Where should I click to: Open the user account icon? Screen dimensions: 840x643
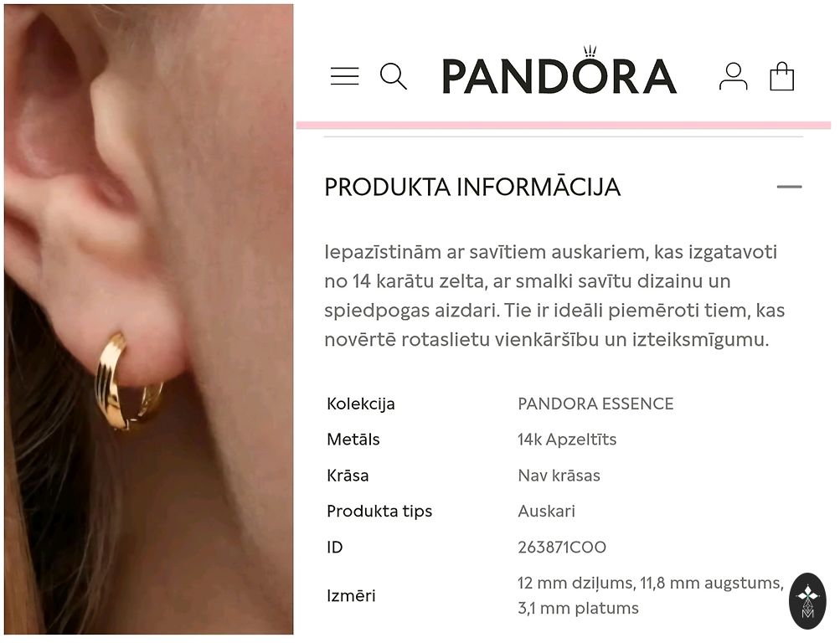[734, 76]
